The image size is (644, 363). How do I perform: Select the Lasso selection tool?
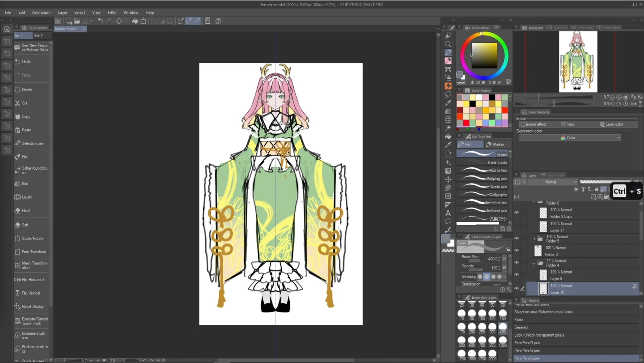[448, 94]
